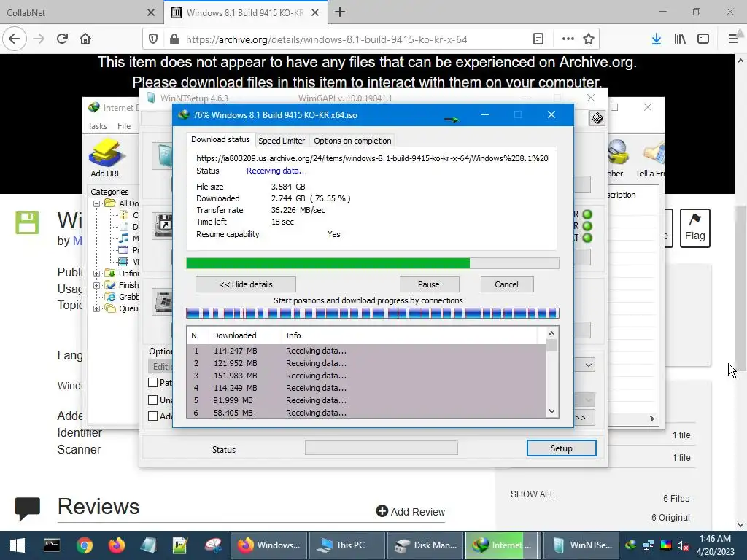
Task: Click down arrow of connections list scrollbar
Action: pos(551,411)
